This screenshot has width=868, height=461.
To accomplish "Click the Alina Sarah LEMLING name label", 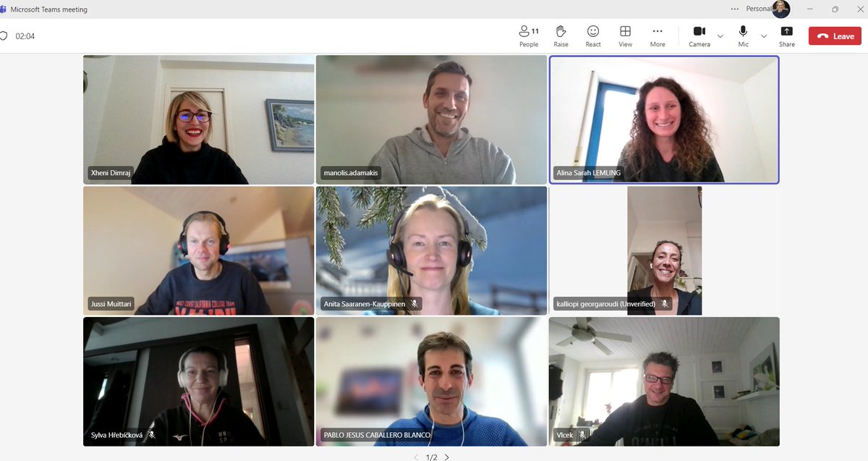I will (588, 173).
